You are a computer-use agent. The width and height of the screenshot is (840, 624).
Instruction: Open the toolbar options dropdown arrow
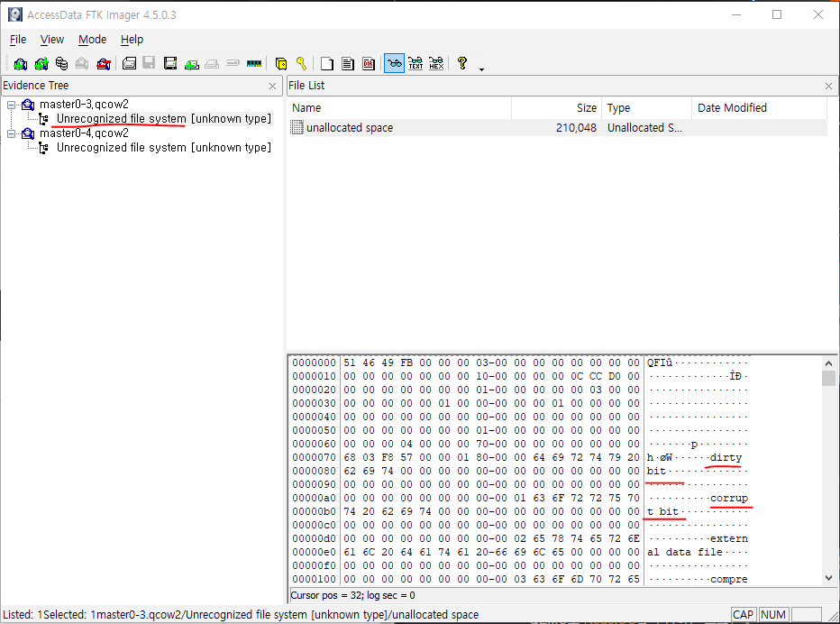481,69
